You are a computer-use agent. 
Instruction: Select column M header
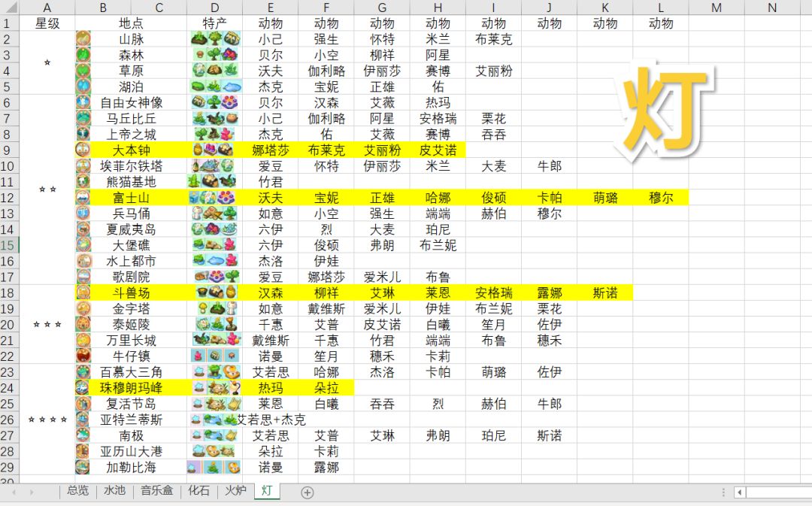tap(717, 8)
